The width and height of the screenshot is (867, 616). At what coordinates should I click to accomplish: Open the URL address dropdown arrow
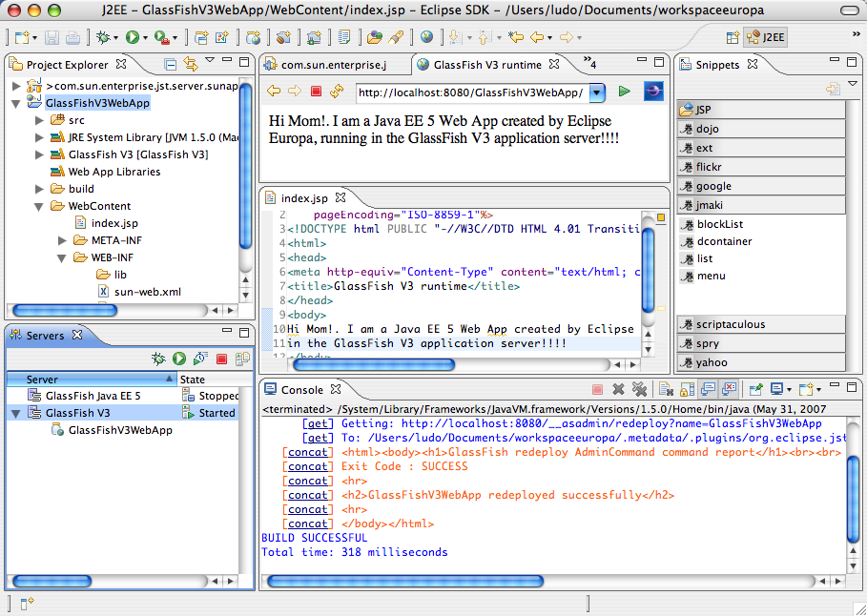point(597,92)
